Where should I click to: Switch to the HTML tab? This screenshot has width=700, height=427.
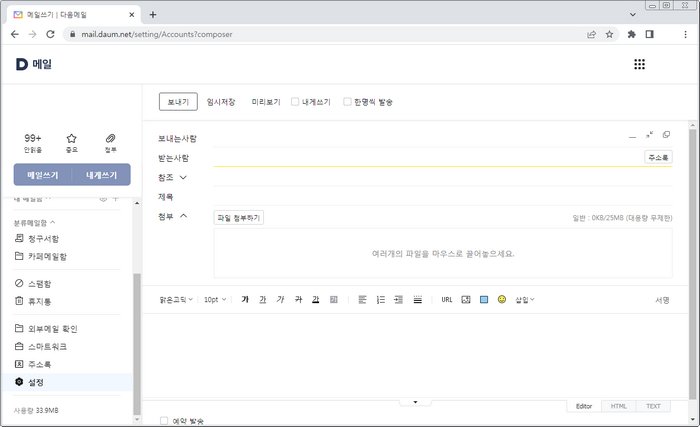click(x=618, y=406)
